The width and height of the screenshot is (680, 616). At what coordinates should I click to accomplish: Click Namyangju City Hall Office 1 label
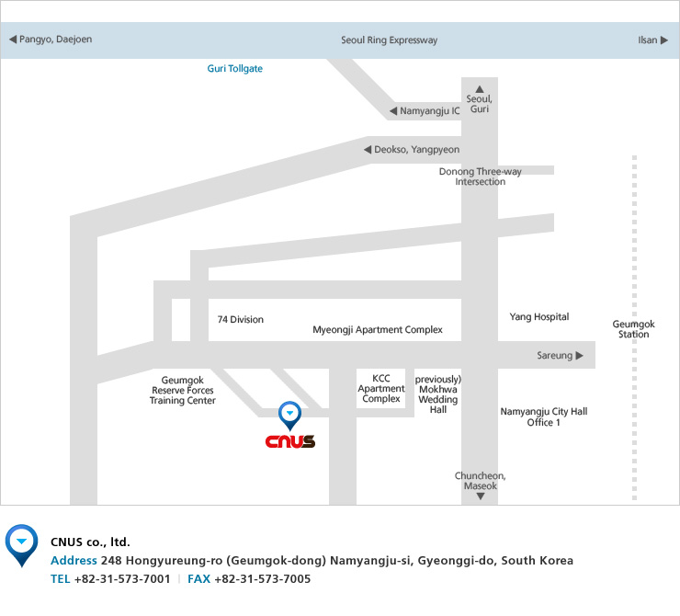(544, 416)
